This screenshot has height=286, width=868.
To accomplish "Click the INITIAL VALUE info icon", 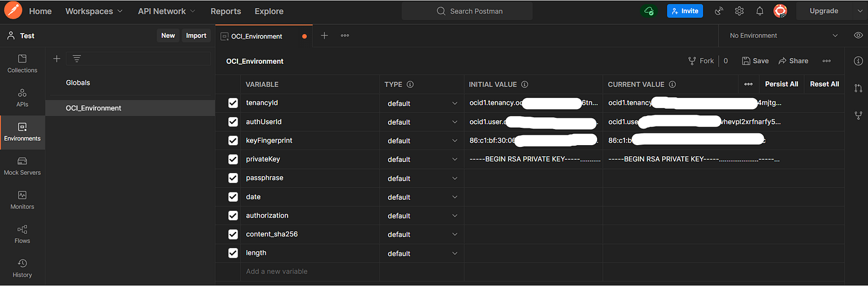I will (x=525, y=84).
